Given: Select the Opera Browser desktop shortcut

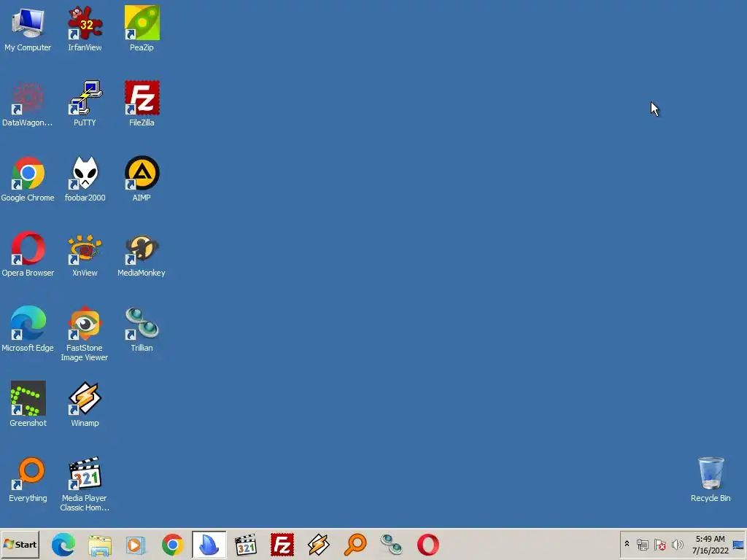Looking at the screenshot, I should click(28, 254).
